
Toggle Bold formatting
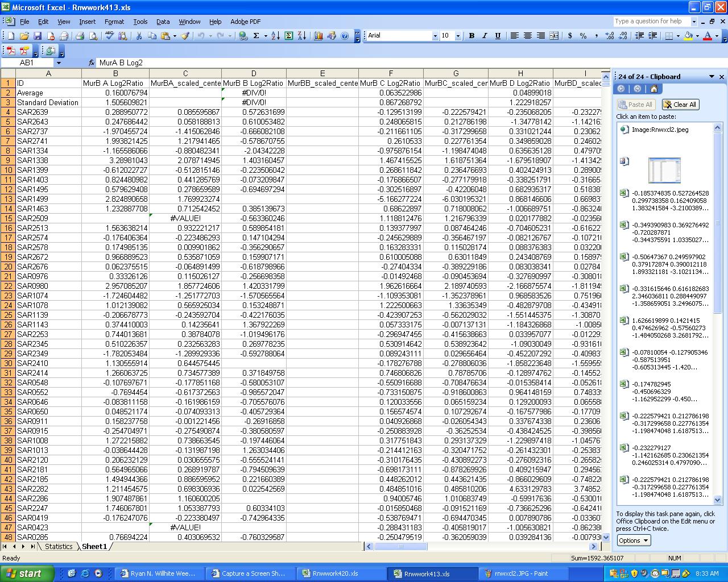point(471,36)
